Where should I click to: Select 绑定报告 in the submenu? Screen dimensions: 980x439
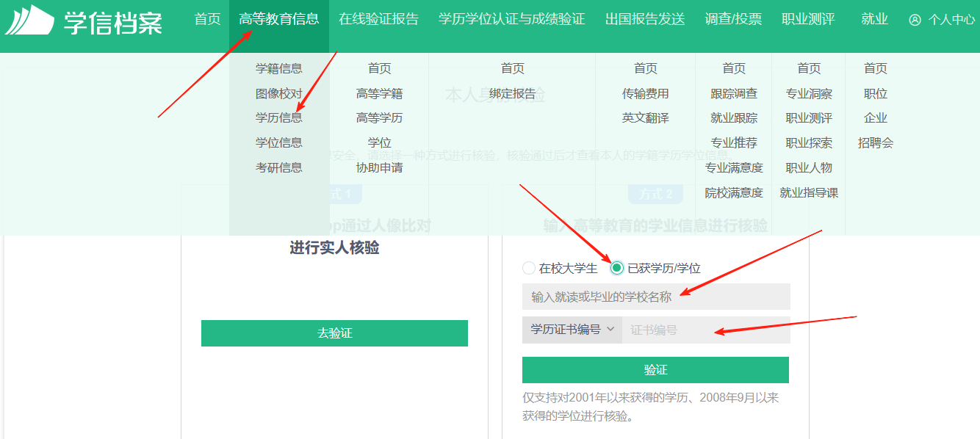click(513, 93)
